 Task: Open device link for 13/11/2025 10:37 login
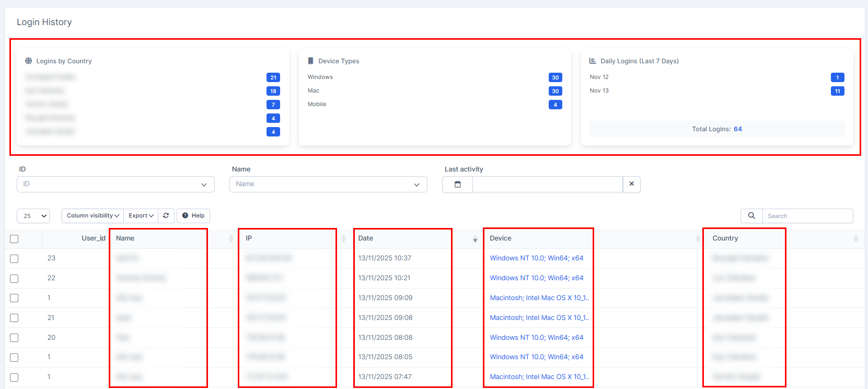(x=536, y=258)
